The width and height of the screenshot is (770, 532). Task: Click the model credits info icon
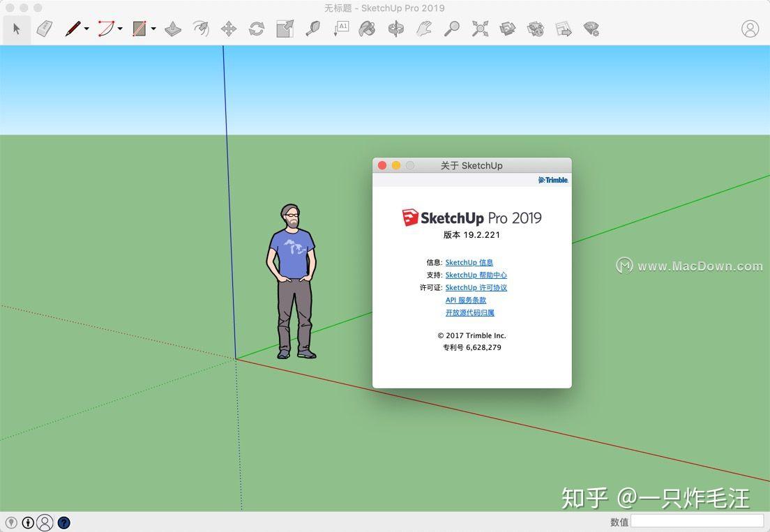coord(28,523)
